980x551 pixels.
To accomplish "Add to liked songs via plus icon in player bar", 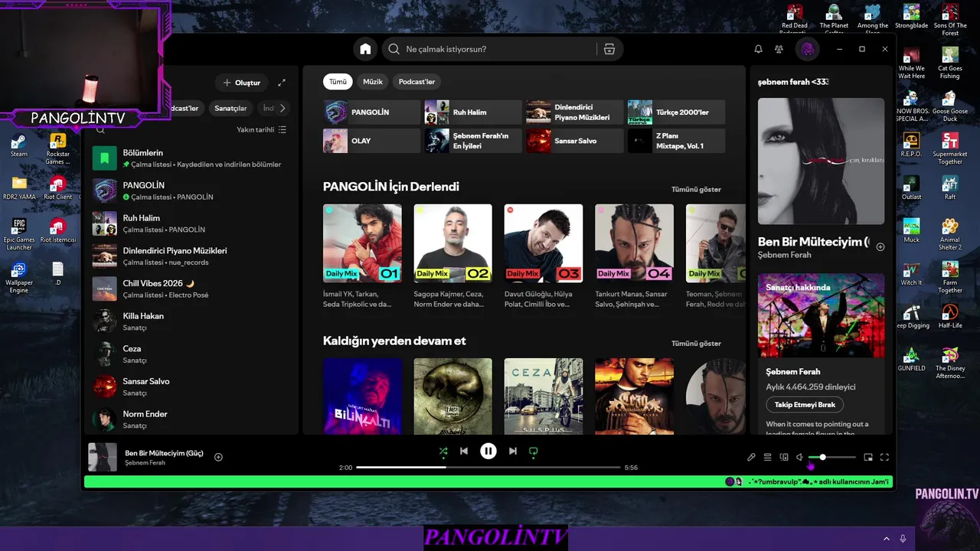I will (x=218, y=457).
